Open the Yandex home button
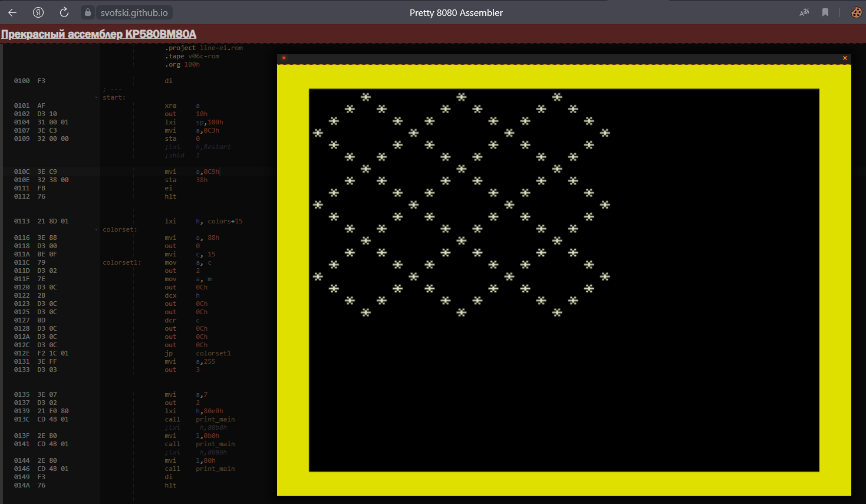This screenshot has height=504, width=866. (38, 12)
